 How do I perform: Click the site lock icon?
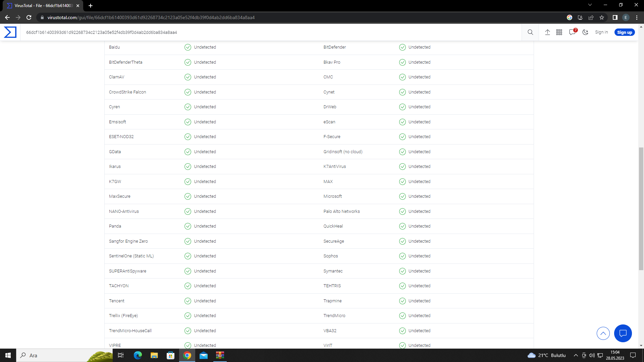point(42,17)
